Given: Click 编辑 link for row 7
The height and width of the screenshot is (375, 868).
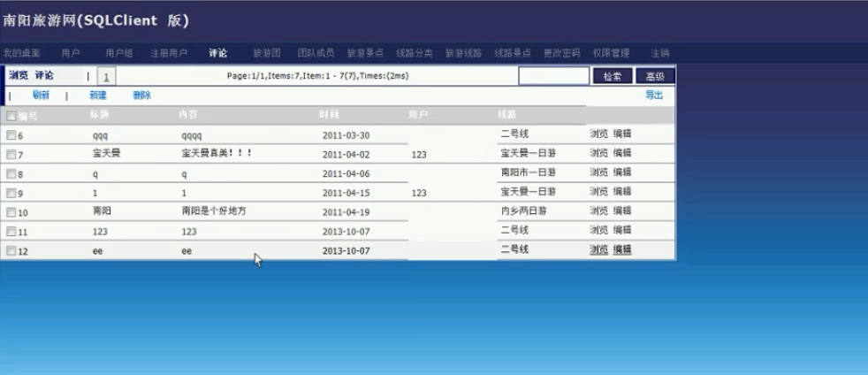Looking at the screenshot, I should point(622,153).
